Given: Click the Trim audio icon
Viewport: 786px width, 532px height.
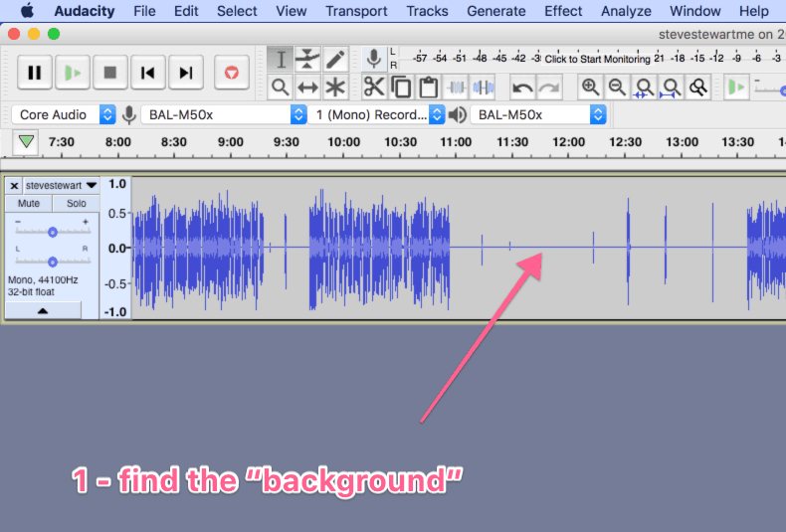Looking at the screenshot, I should point(456,88).
